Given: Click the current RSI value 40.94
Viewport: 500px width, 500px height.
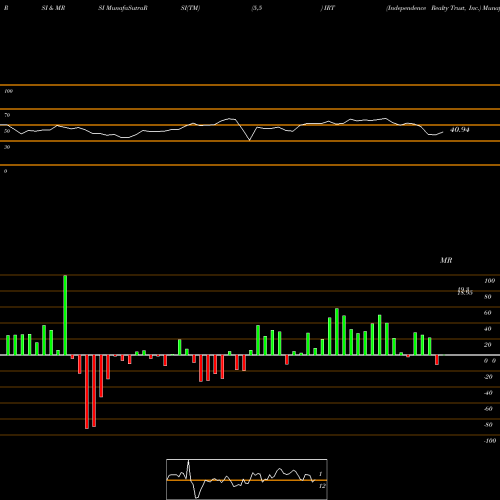Looking at the screenshot, I should (460, 130).
